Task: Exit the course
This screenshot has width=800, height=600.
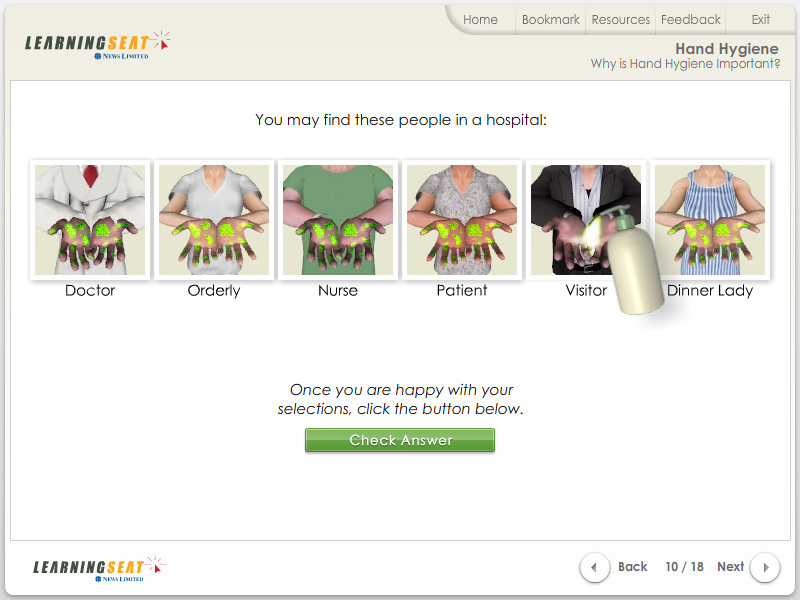Action: point(760,20)
